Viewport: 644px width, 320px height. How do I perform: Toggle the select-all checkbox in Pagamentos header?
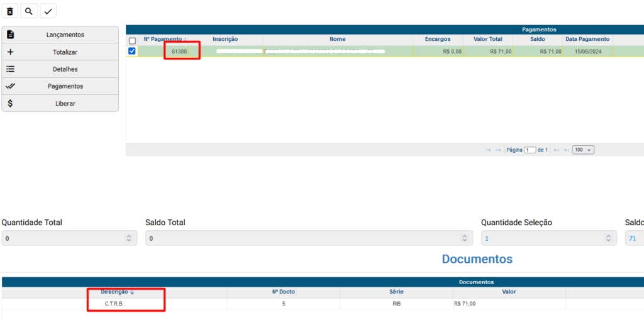[x=132, y=40]
